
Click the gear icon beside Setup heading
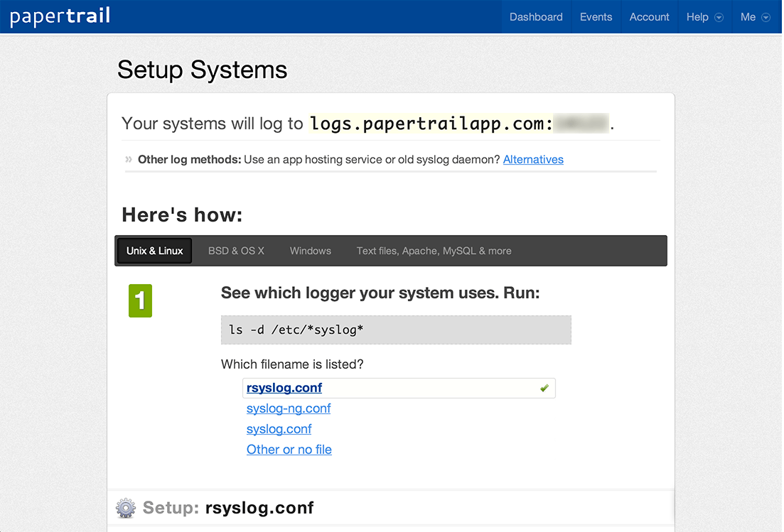pos(126,508)
